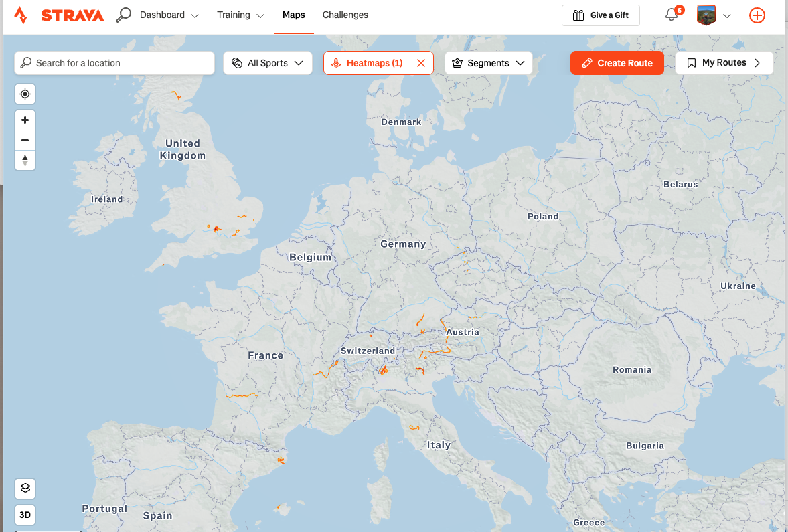This screenshot has width=788, height=532.
Task: Expand the Dashboard menu
Action: 169,15
